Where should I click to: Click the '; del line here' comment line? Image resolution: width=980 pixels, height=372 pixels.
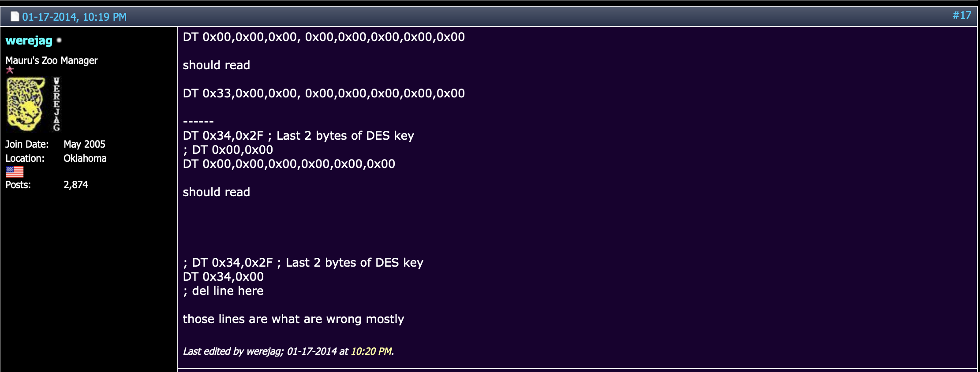pyautogui.click(x=223, y=291)
